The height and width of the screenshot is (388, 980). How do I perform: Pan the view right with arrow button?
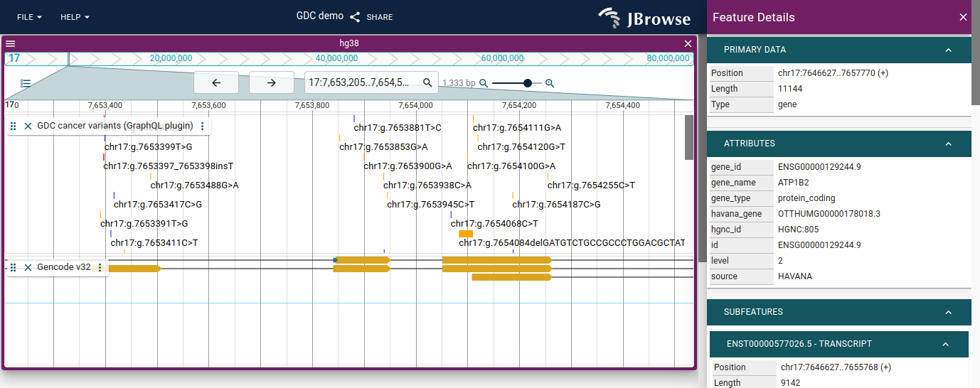point(272,82)
